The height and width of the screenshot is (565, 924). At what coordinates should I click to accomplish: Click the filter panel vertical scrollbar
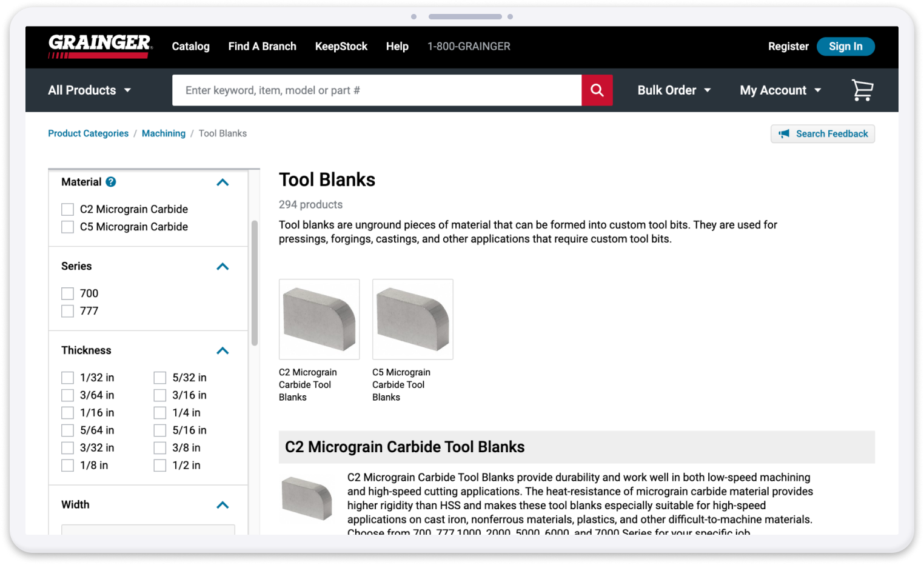point(255,283)
